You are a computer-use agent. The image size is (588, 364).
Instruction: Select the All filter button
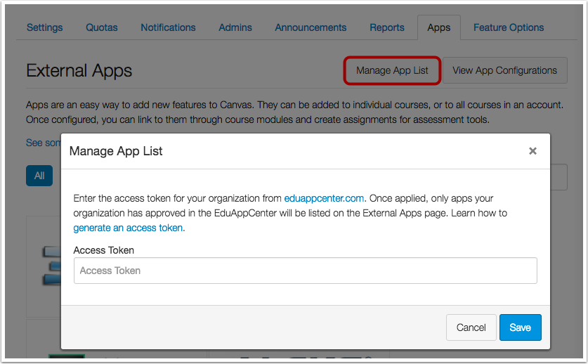pos(39,176)
